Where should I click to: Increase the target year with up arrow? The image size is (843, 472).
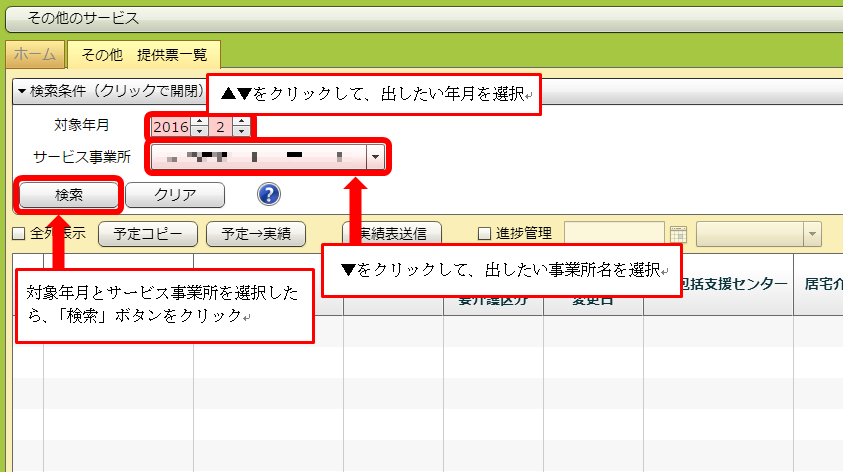click(198, 122)
